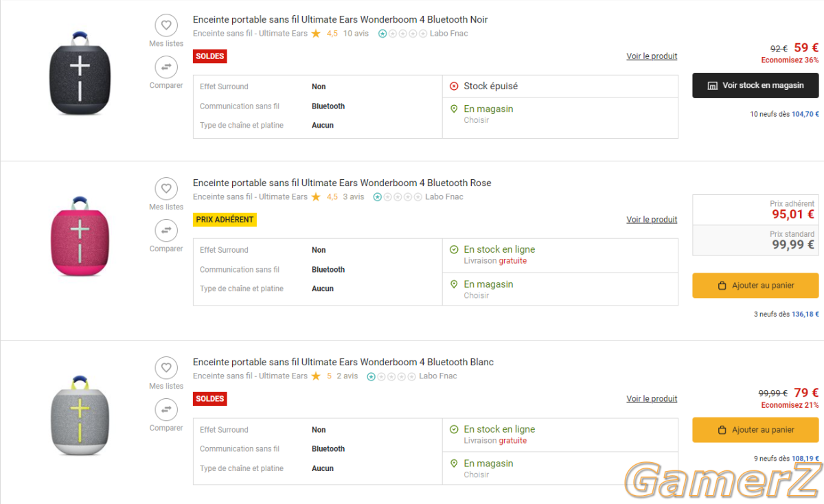Click the gold rating star for Wonderboom Blanc

tap(316, 376)
